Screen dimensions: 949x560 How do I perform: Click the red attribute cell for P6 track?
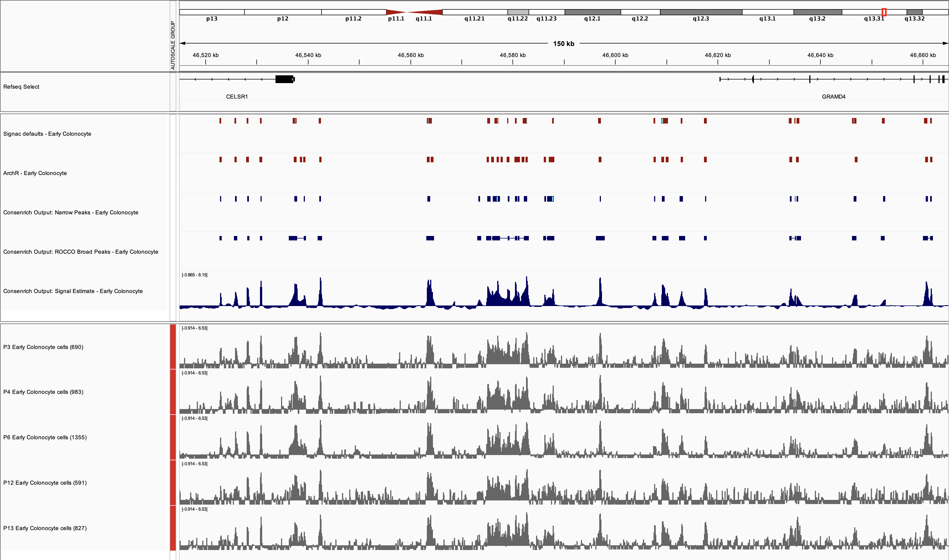(173, 437)
